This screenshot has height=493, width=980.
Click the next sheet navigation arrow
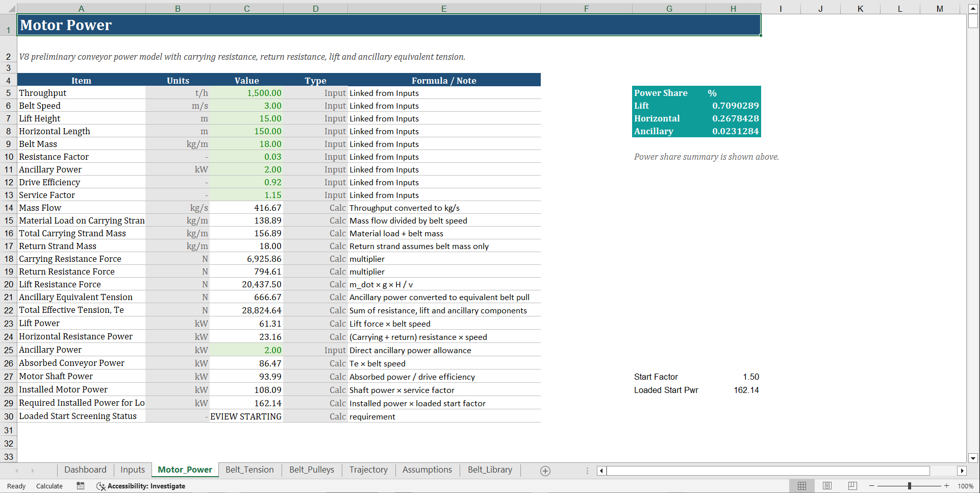(x=32, y=471)
